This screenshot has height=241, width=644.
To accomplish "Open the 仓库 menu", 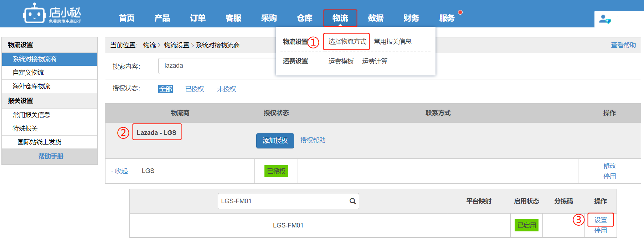I will pos(305,18).
